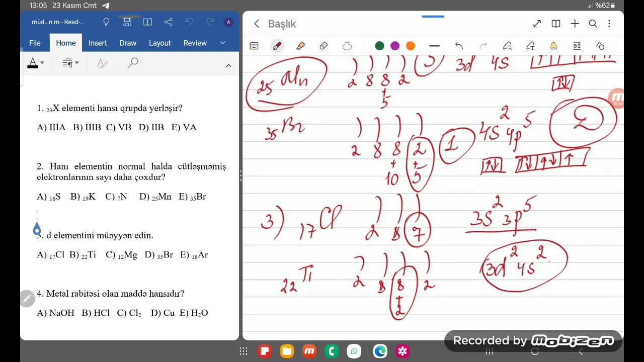Apply the font color A button

click(33, 63)
